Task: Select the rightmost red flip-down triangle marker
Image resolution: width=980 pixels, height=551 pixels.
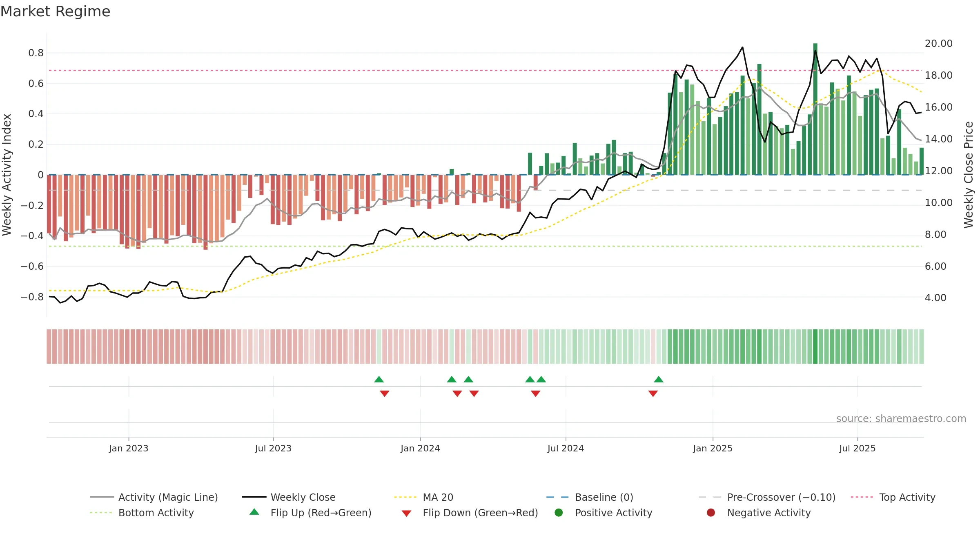Action: tap(653, 393)
